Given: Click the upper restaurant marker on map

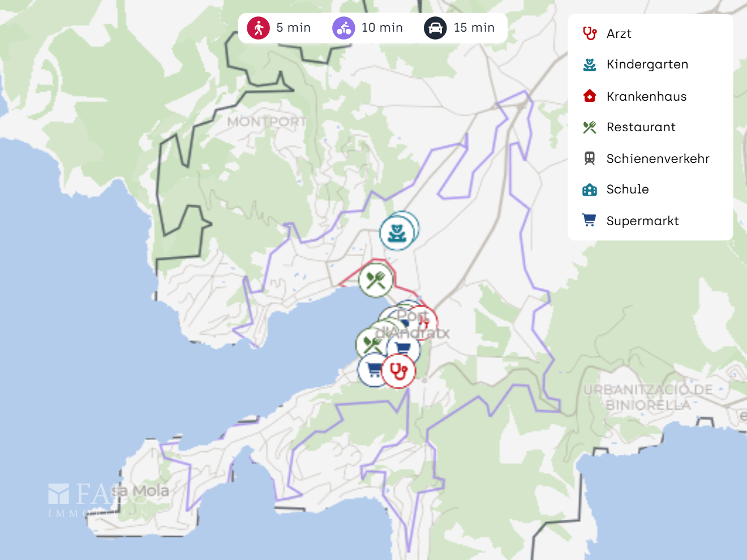Looking at the screenshot, I should [x=376, y=280].
